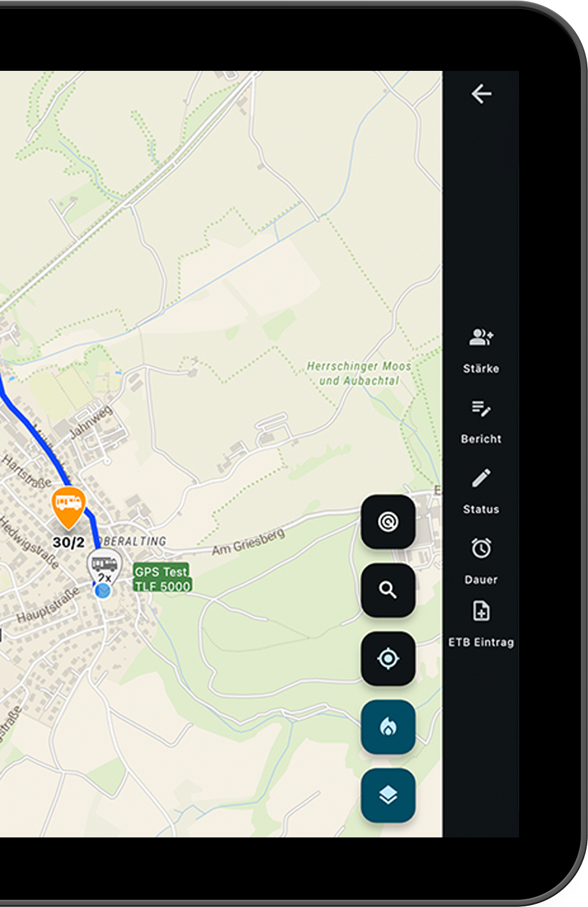Edit Status with the pencil icon
The image size is (588, 907).
pyautogui.click(x=481, y=491)
